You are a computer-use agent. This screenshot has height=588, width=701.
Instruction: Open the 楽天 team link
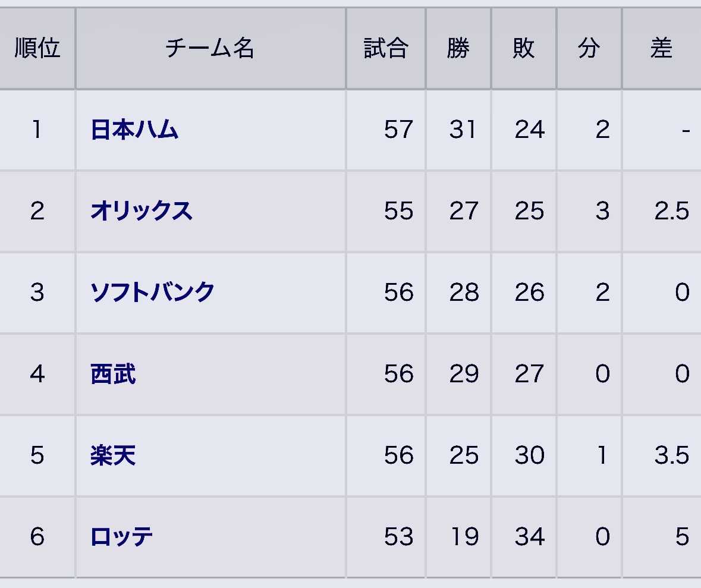(x=113, y=455)
